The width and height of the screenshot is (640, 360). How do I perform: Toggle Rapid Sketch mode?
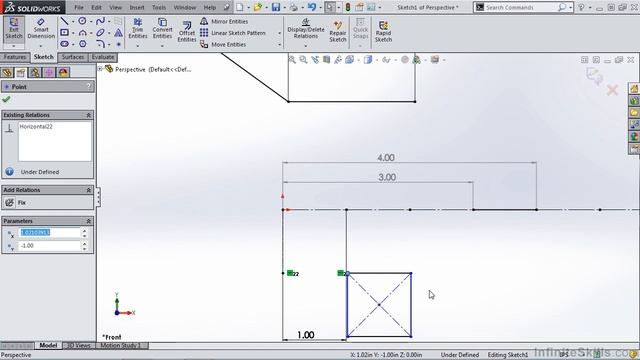coord(383,32)
